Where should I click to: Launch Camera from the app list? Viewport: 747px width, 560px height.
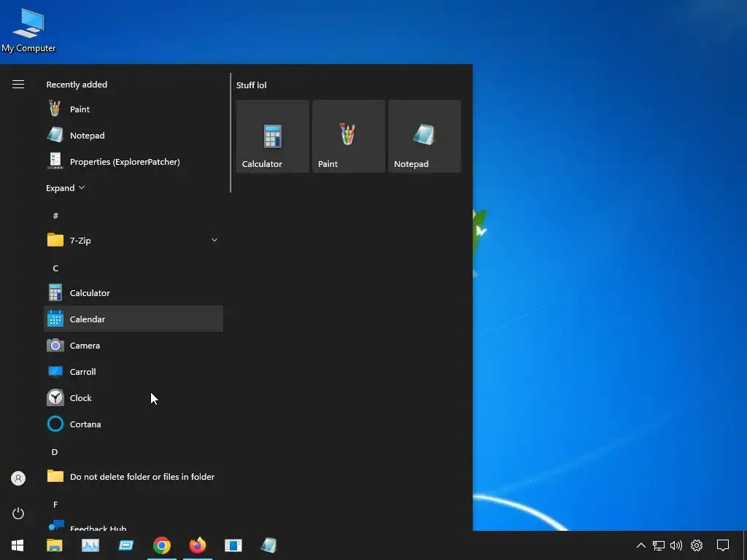[133, 345]
